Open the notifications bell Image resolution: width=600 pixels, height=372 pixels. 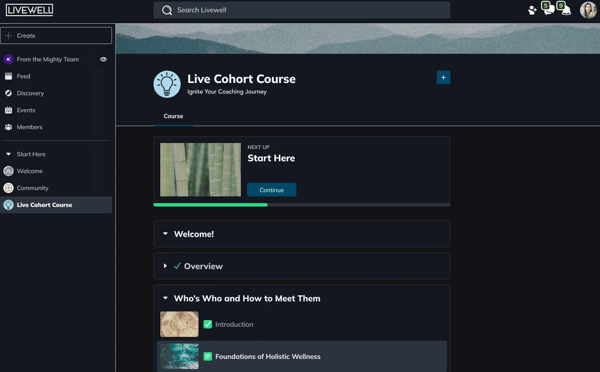tap(565, 9)
